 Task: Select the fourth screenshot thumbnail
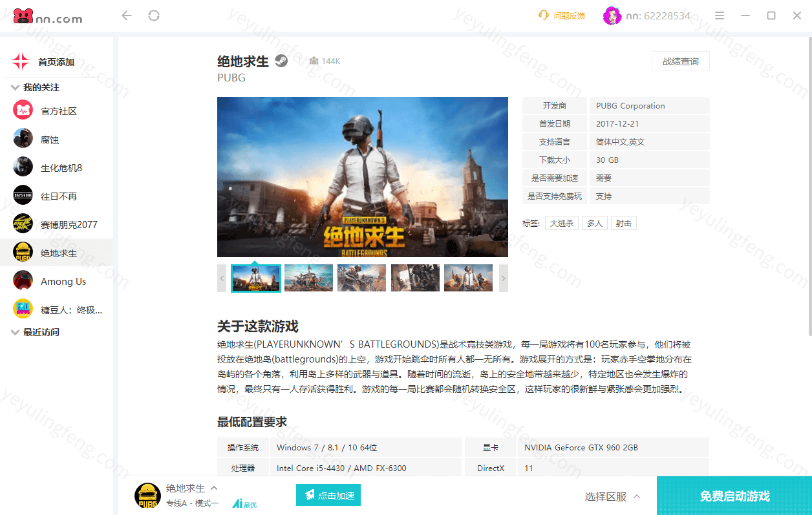pos(415,278)
